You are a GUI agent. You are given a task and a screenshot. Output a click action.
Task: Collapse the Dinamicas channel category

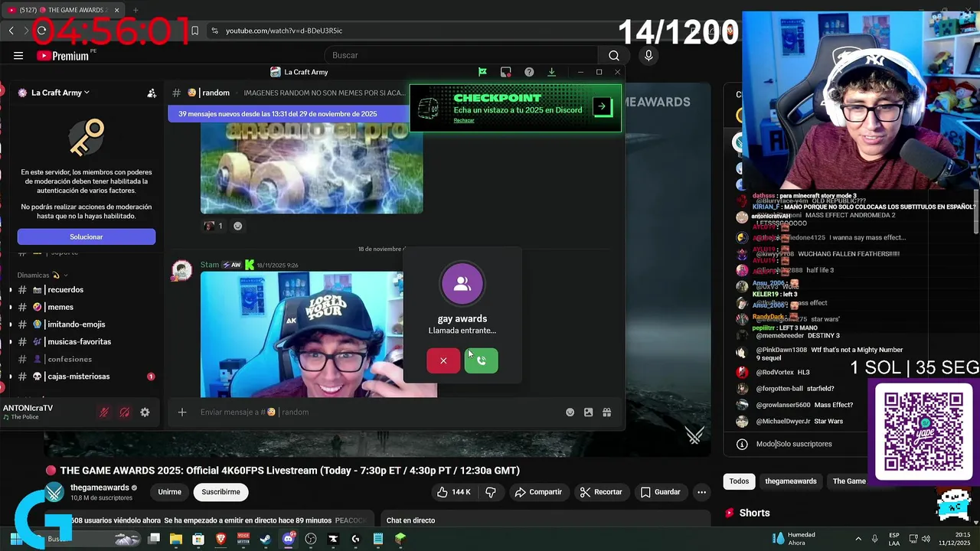43,275
